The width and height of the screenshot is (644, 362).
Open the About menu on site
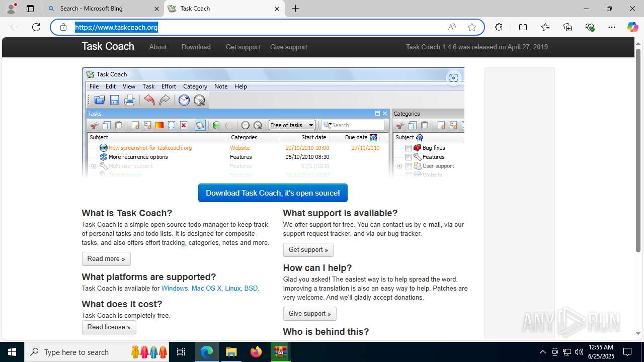158,47
